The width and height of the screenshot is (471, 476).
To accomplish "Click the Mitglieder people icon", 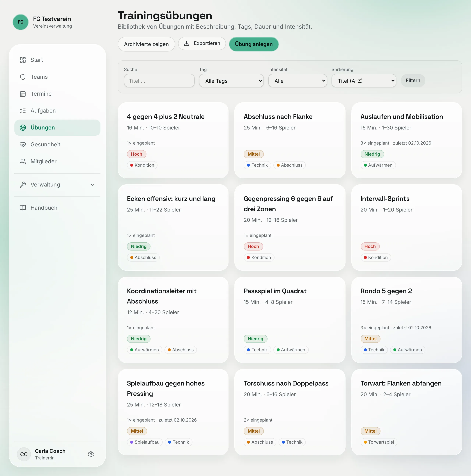I will (x=23, y=162).
